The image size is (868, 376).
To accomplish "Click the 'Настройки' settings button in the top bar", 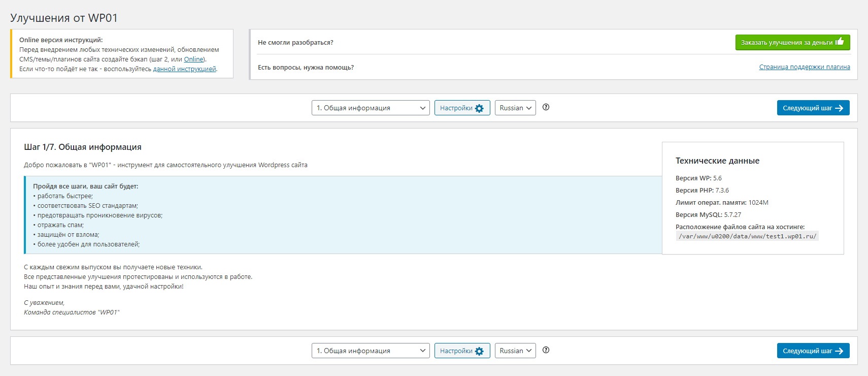I will [462, 108].
